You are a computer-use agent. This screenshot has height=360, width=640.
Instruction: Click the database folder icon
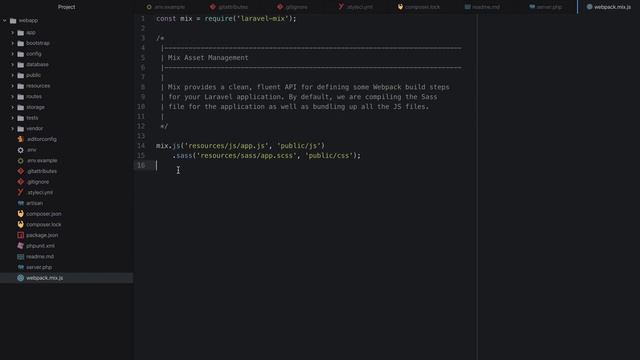coord(21,64)
